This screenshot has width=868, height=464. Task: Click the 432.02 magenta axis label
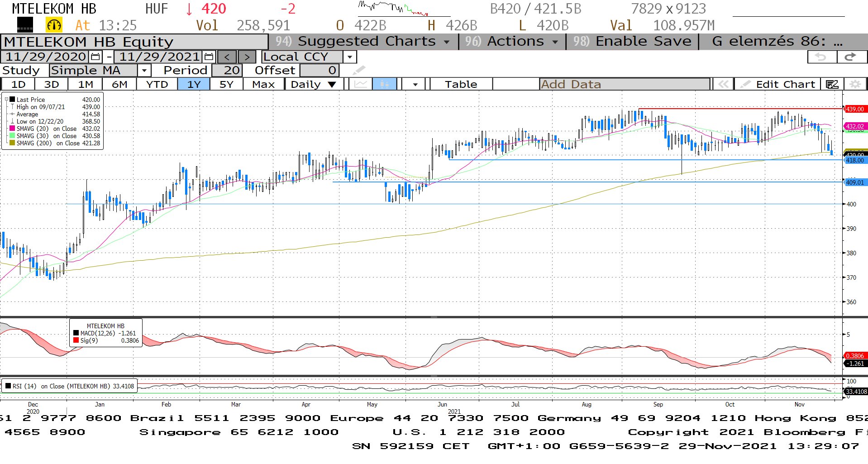tap(855, 127)
